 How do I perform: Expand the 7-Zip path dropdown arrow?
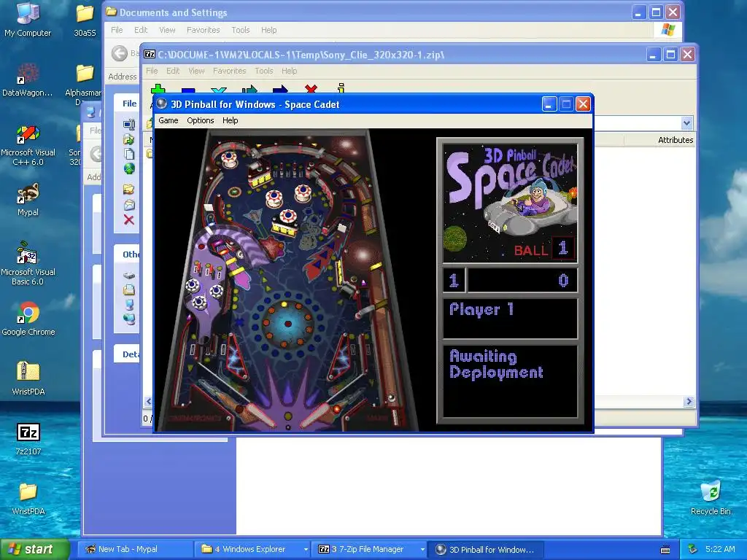coord(686,122)
